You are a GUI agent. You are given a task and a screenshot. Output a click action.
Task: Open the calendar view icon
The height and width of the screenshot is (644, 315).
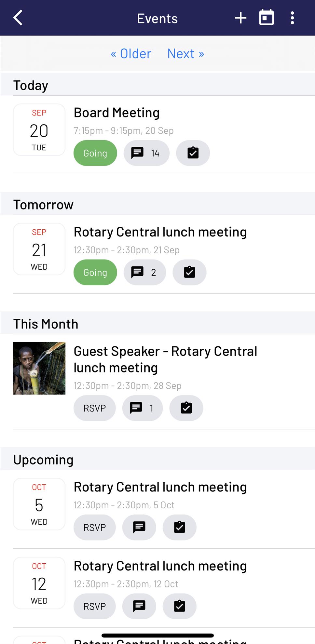tap(266, 18)
